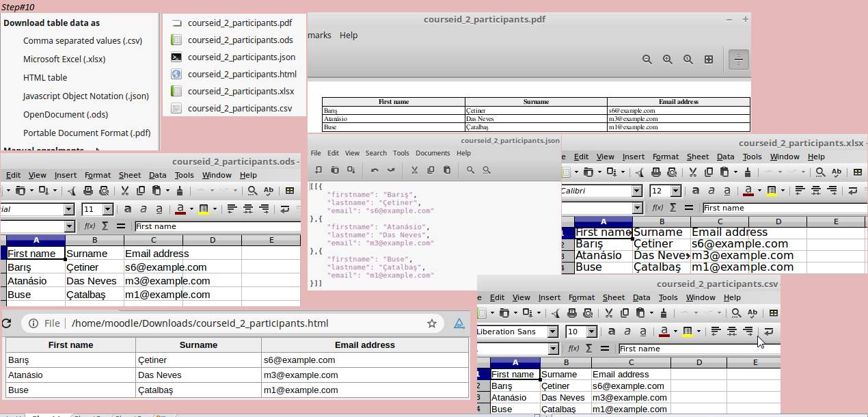The width and height of the screenshot is (868, 417).
Task: Click the browser address bar file path
Action: click(x=200, y=323)
